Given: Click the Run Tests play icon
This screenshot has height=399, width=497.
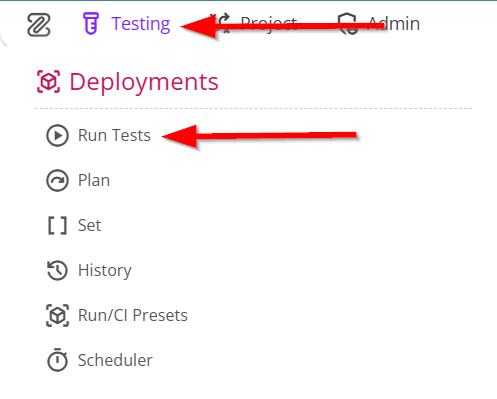Looking at the screenshot, I should pos(57,135).
